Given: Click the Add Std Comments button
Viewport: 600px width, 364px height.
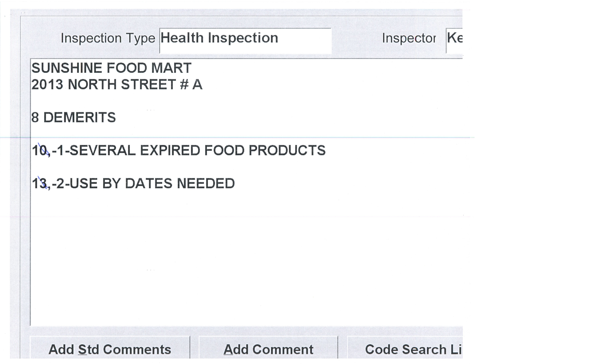Looking at the screenshot, I should click(x=110, y=349).
